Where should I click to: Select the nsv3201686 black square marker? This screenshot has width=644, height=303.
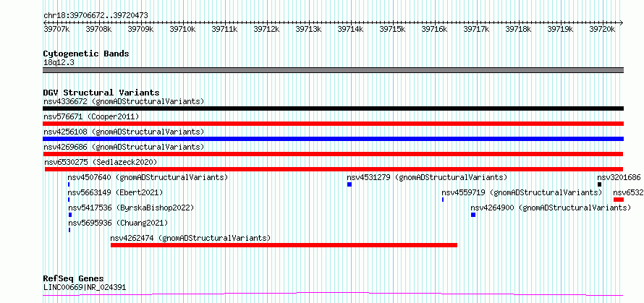(x=600, y=184)
